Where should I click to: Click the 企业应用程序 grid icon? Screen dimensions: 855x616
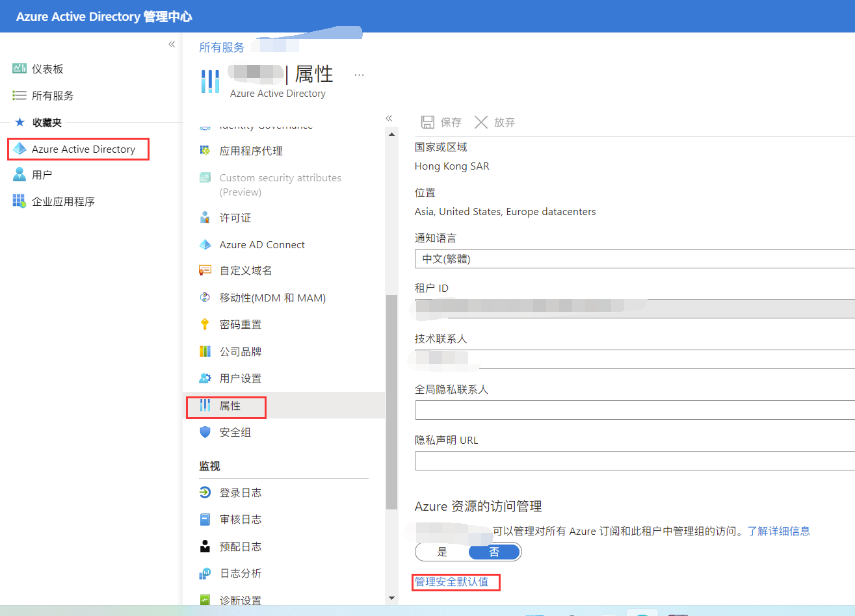(20, 201)
